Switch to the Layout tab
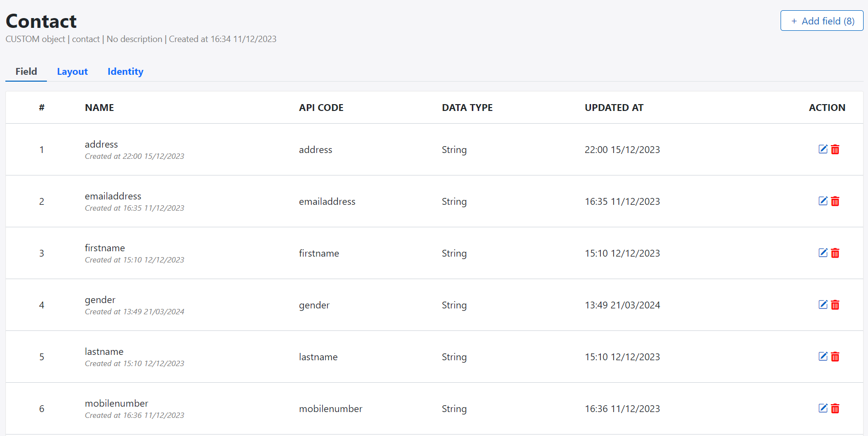868x436 pixels. coord(72,71)
